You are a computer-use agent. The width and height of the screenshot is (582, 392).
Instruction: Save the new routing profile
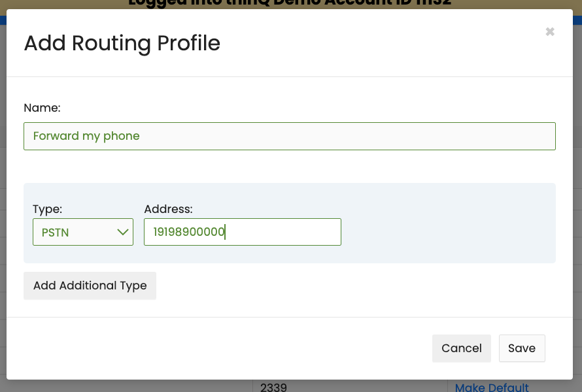tap(522, 348)
